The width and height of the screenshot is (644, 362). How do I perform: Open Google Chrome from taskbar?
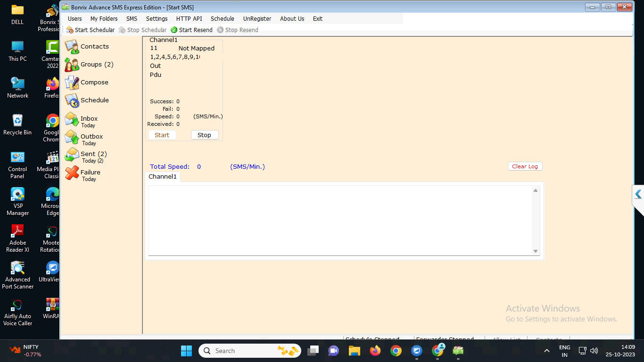(x=396, y=351)
